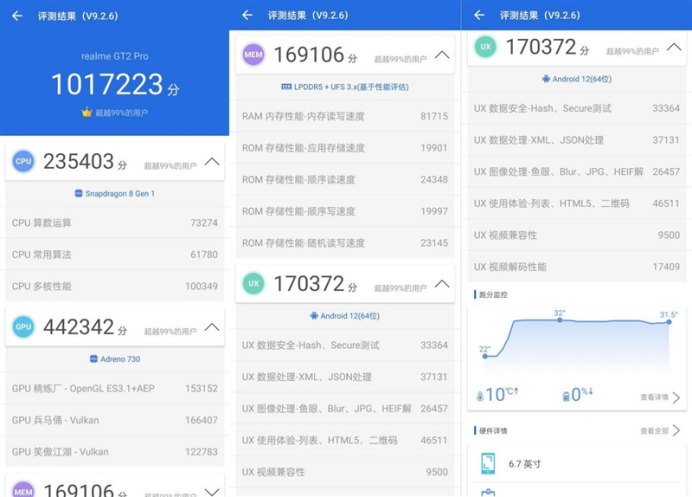Click the realme GT2 Pro device name
The height and width of the screenshot is (497, 692).
(x=115, y=56)
